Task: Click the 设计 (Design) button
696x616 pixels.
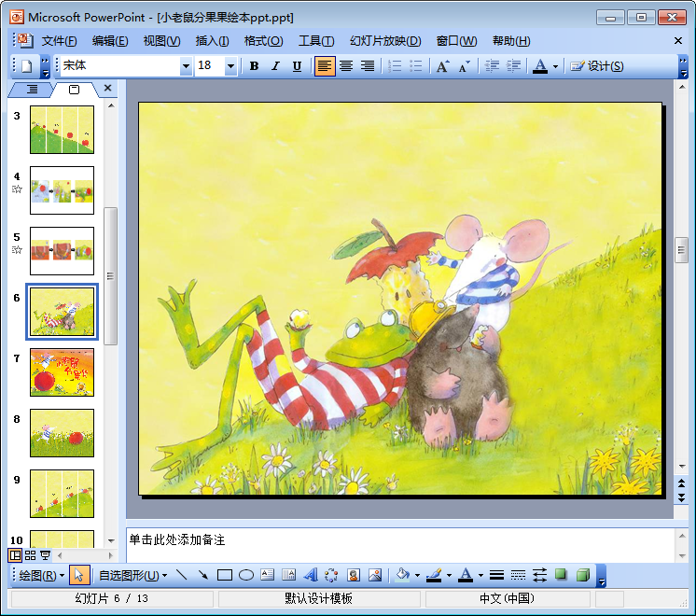Action: pos(597,66)
